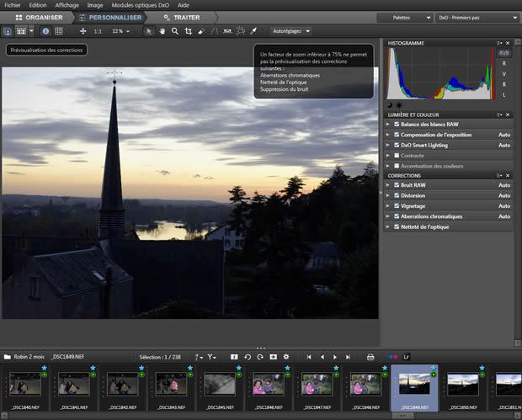Select the white balance eyedropper tool
Screen dimensions: 522x420
[253, 31]
